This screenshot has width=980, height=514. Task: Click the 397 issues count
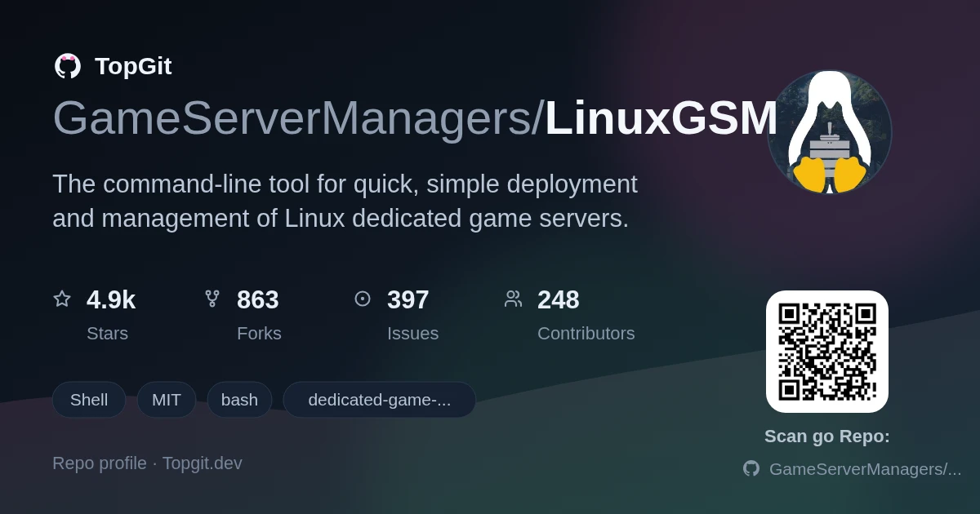click(408, 300)
